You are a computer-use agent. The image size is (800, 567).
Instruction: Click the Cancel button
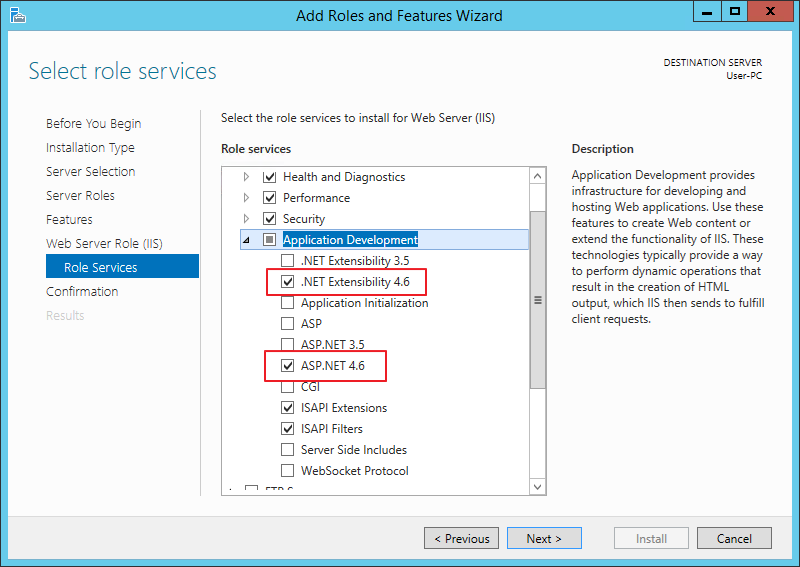click(734, 539)
